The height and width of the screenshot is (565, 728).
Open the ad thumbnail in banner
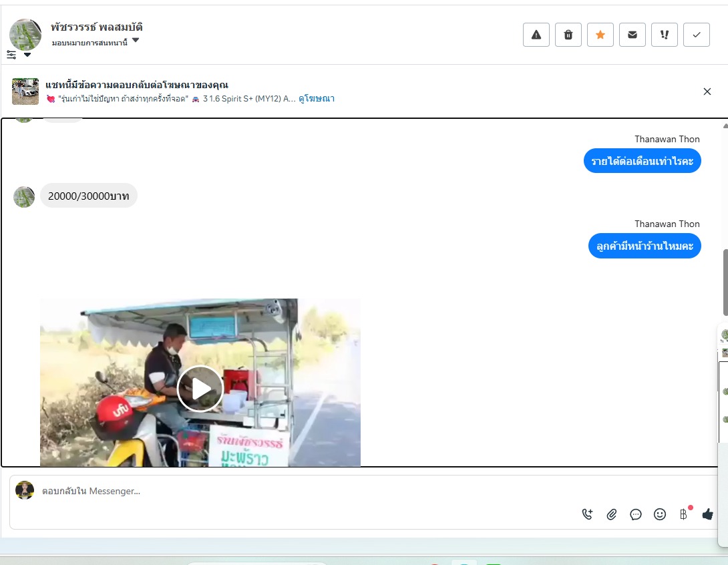[25, 91]
